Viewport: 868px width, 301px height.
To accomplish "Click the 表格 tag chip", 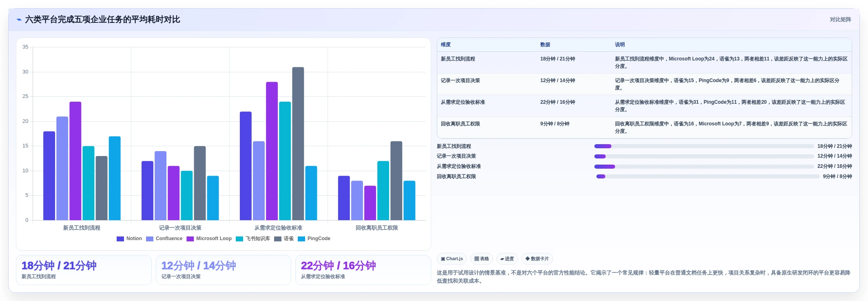I will click(x=482, y=259).
